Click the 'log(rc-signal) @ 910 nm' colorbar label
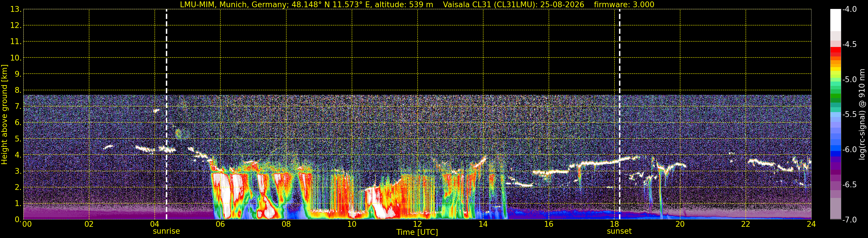868x238 pixels. click(862, 114)
